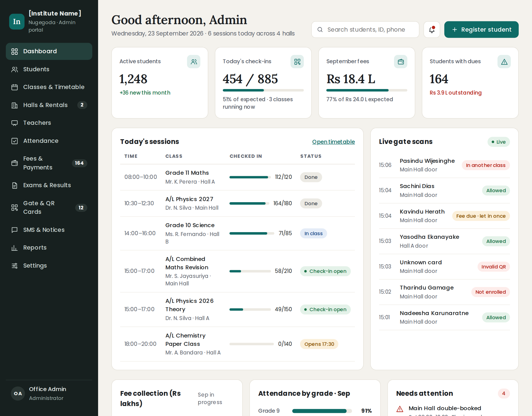Viewport: 532px width, 416px height.
Task: Click the Reports bar chart icon
Action: [x=14, y=248]
